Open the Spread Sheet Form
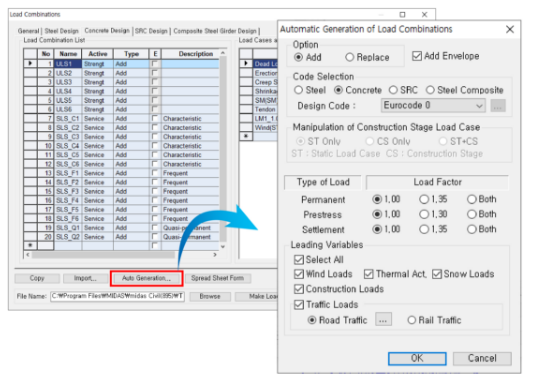Viewport: 535px width, 381px height. coord(217,278)
